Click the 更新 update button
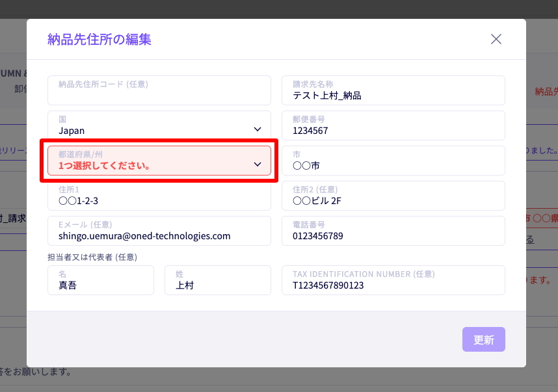The height and width of the screenshot is (392, 558). (484, 339)
